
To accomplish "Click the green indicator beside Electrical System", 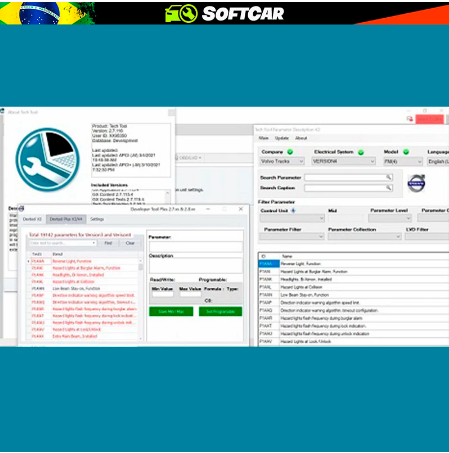I will (361, 152).
